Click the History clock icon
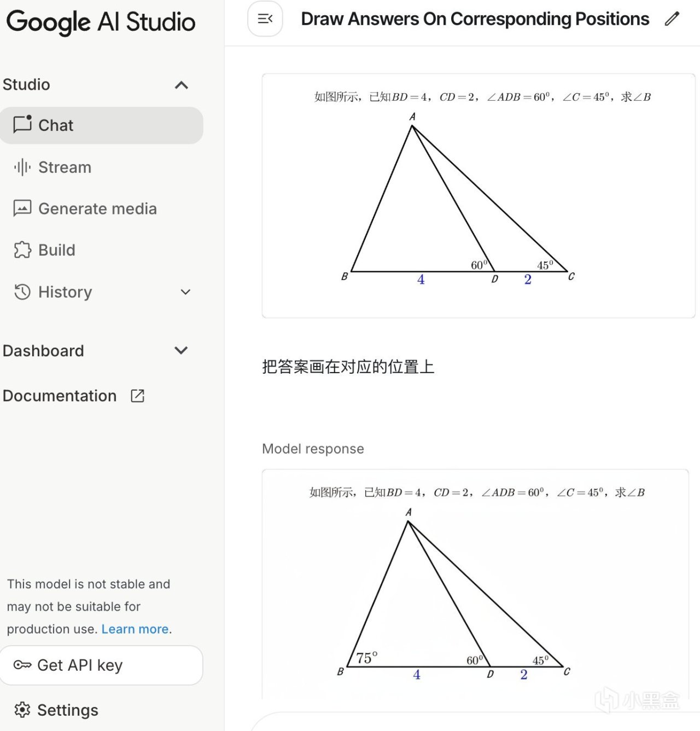The height and width of the screenshot is (731, 700). [x=22, y=292]
